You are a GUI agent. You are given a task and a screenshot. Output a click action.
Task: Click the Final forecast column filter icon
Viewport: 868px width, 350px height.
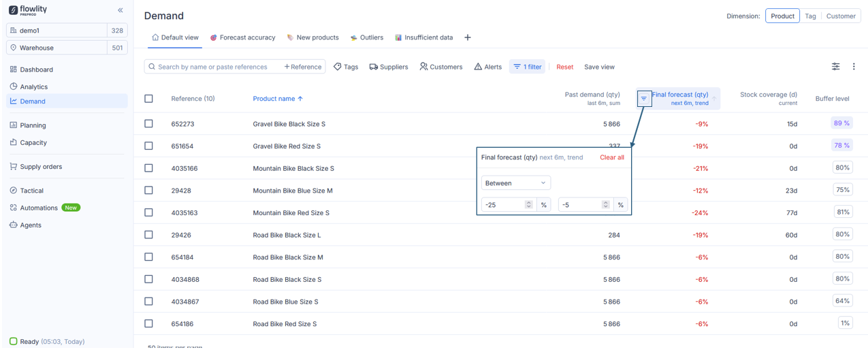tap(643, 99)
